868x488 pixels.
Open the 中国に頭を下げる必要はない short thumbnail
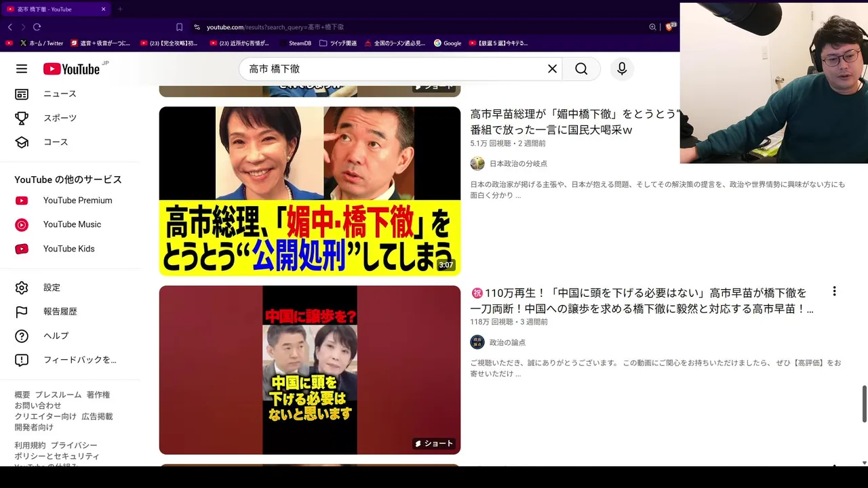(310, 370)
